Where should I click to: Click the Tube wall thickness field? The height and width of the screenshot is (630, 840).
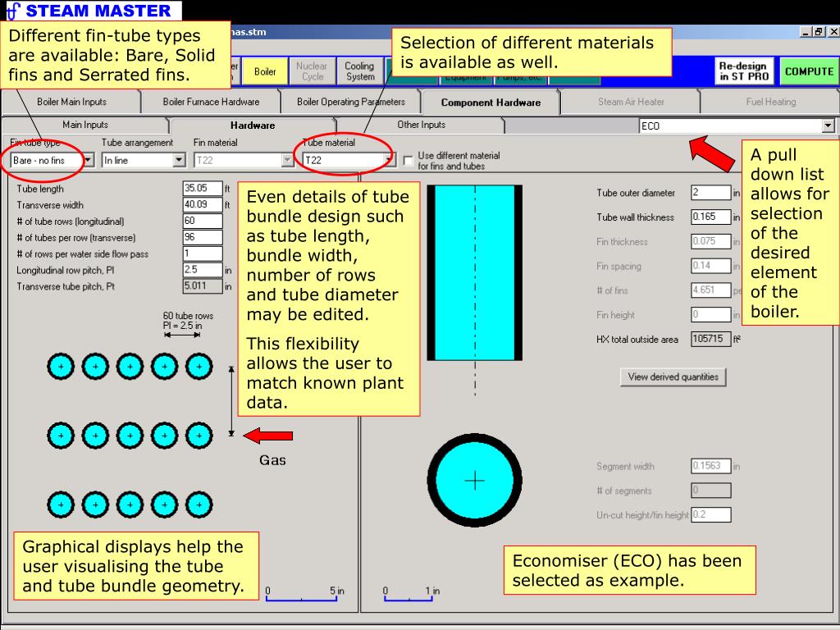[x=711, y=217]
